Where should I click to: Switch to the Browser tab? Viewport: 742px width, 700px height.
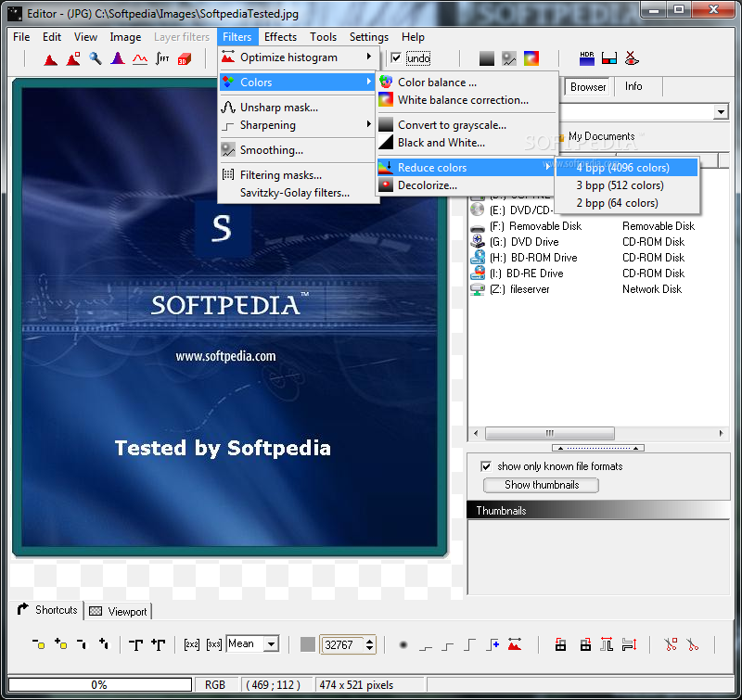[588, 87]
